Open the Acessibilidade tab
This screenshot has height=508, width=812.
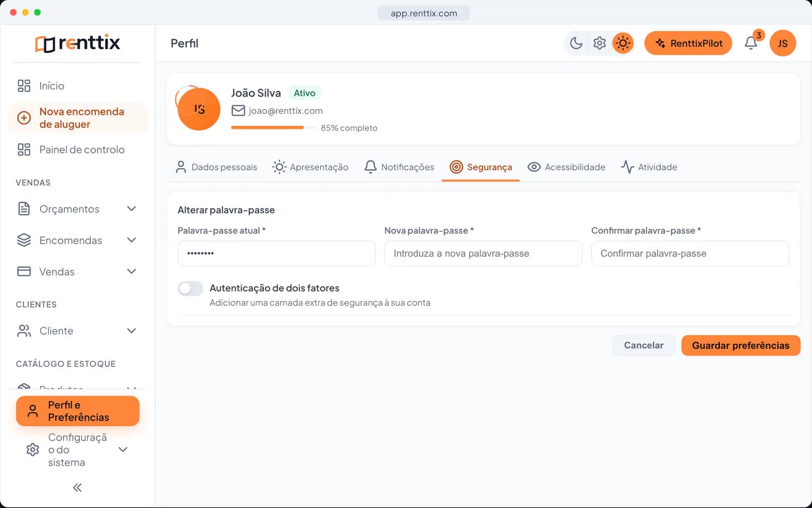tap(566, 167)
